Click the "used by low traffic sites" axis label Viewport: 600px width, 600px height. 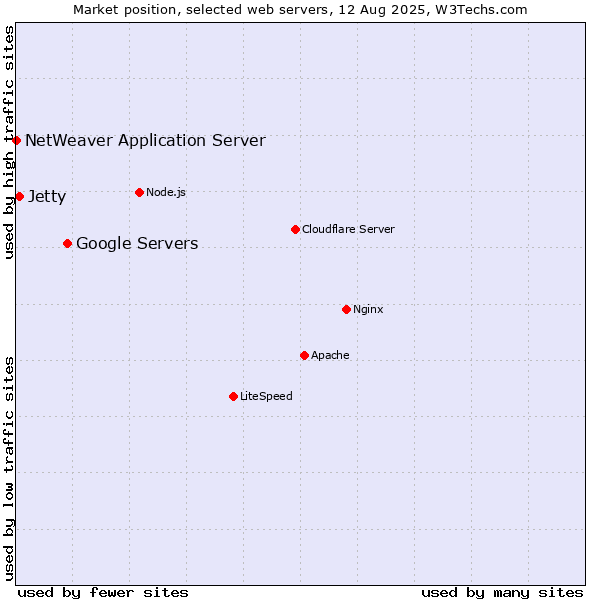tap(8, 469)
